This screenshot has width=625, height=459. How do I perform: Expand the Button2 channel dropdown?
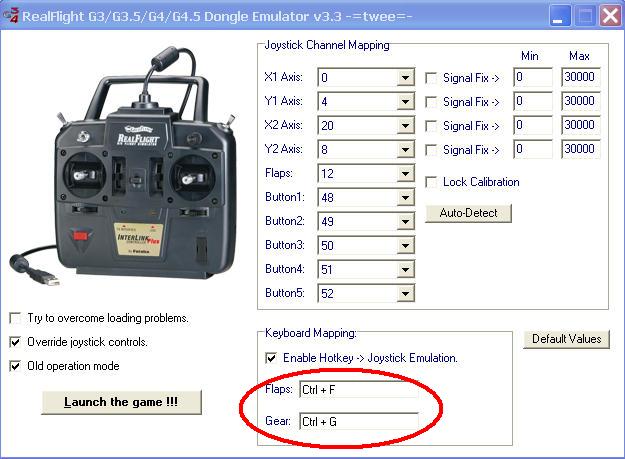click(x=405, y=221)
